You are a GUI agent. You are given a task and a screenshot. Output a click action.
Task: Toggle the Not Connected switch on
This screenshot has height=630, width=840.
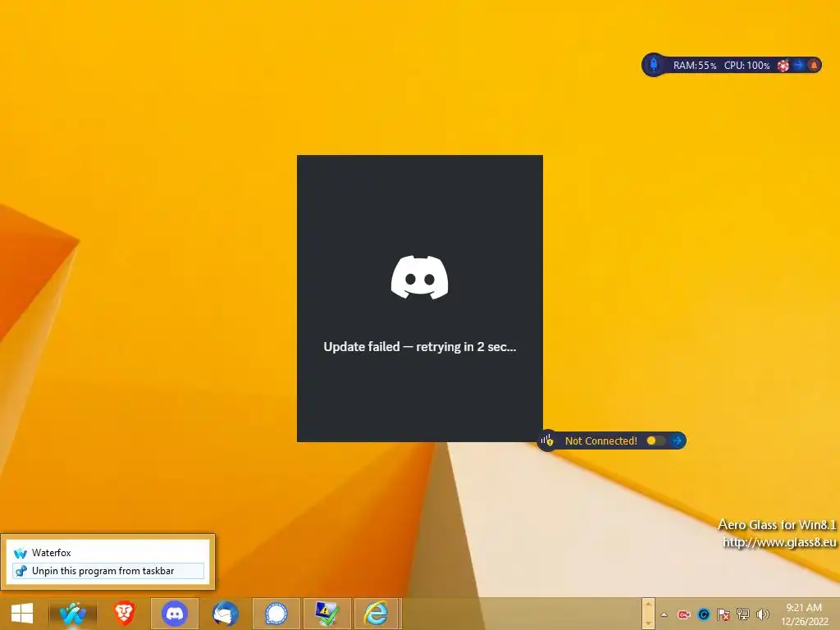656,441
